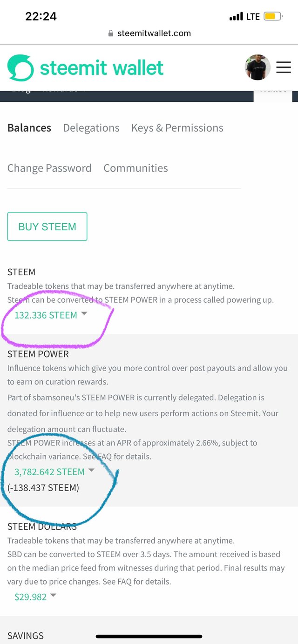
Task: Tap the battery icon in status bar
Action: [272, 17]
